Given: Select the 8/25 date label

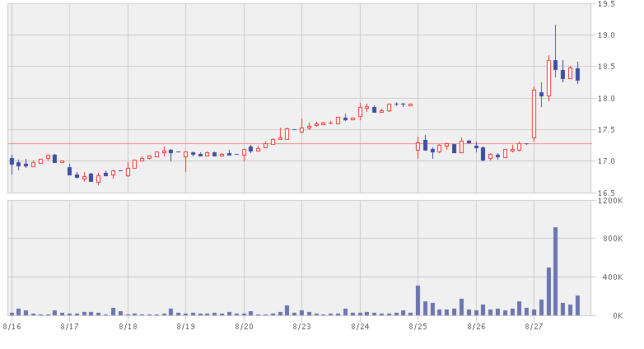Looking at the screenshot, I should pyautogui.click(x=418, y=327).
